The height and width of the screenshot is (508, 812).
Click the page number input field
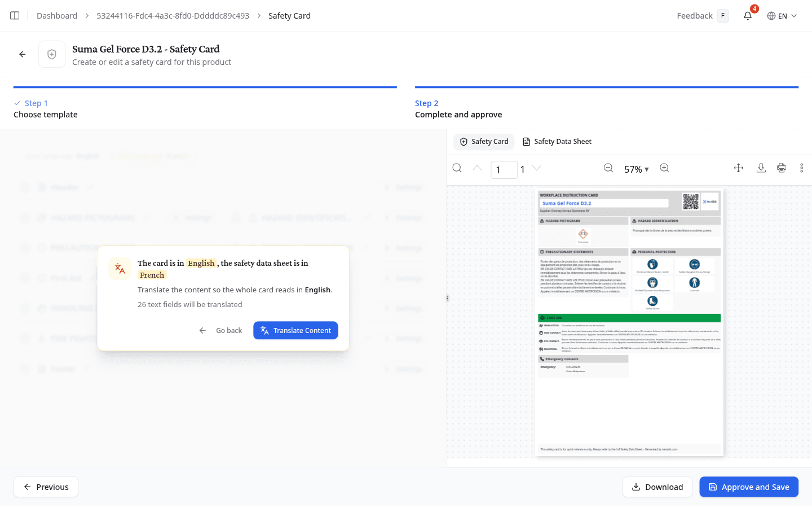504,169
